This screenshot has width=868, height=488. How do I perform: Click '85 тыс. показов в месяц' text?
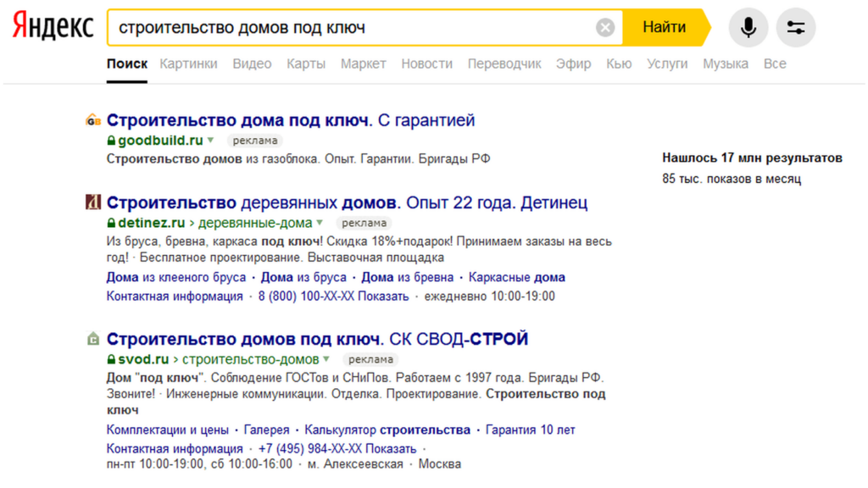[732, 179]
